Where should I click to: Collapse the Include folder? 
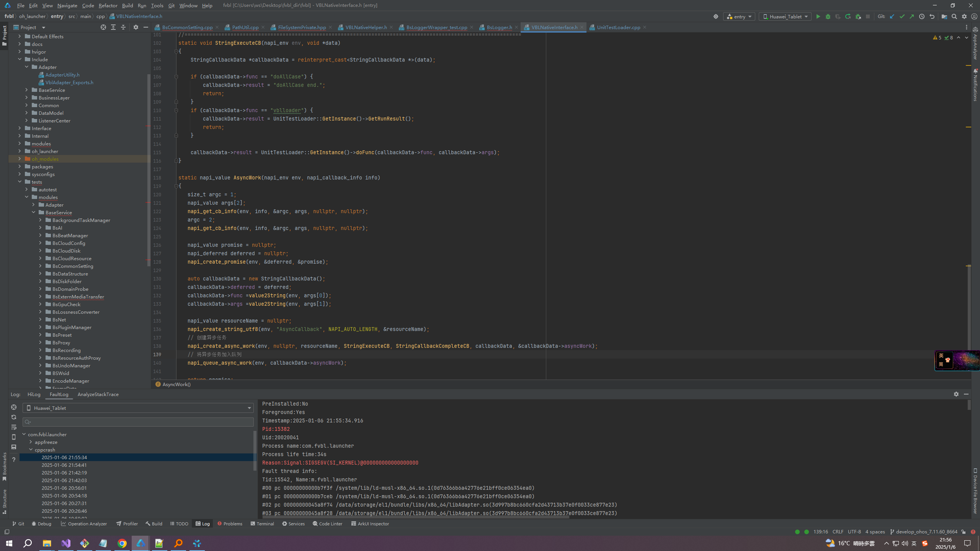[x=20, y=59]
